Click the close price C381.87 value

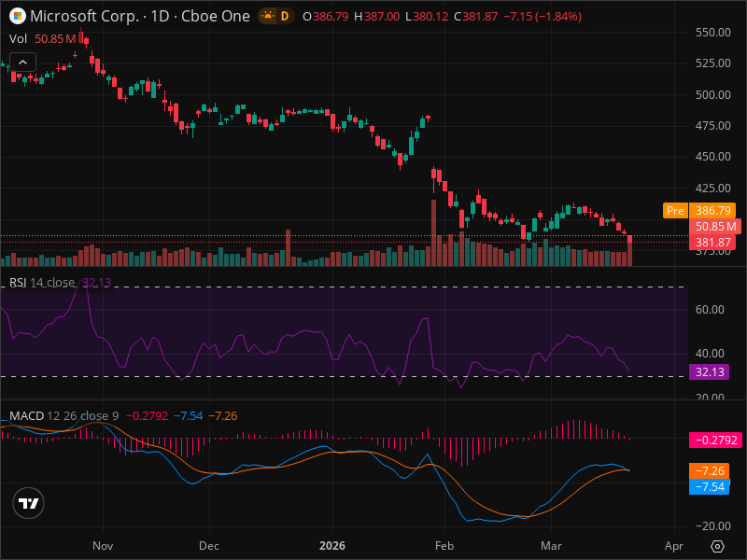[x=475, y=16]
